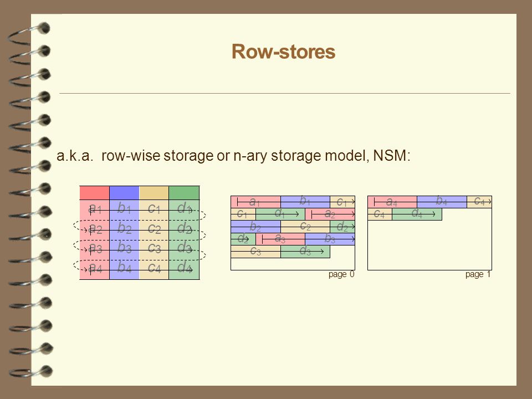Click the b4 block in page 1
Image resolution: width=532 pixels, height=399 pixels.
(442, 202)
